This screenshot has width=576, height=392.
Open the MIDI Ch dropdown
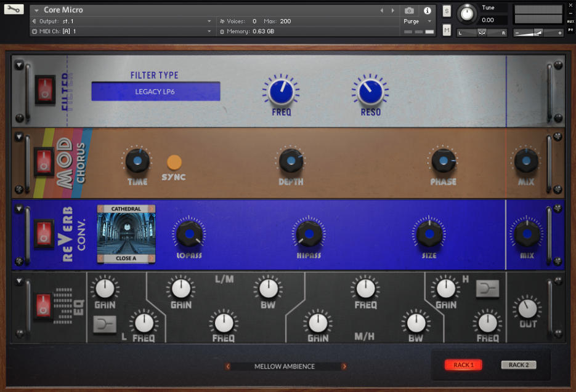(x=123, y=31)
